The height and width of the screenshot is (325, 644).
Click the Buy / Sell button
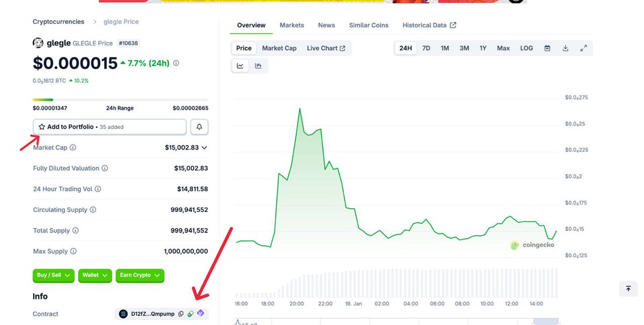[x=53, y=275]
